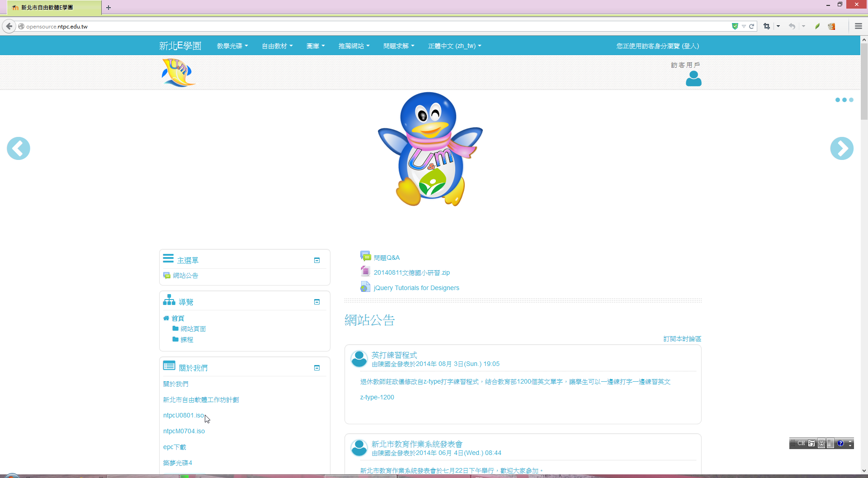
Task: Click the green leaf extension icon
Action: pyautogui.click(x=817, y=26)
